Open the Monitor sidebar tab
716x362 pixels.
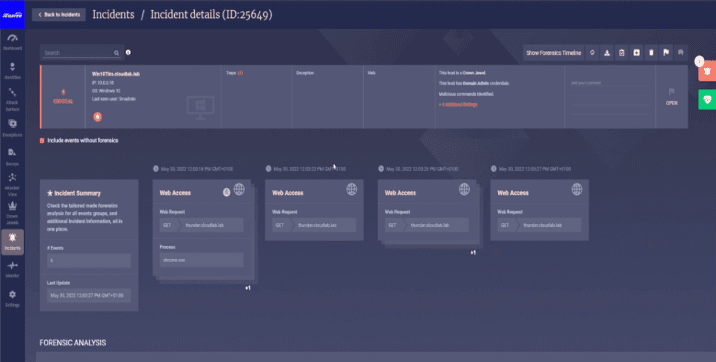pyautogui.click(x=12, y=269)
